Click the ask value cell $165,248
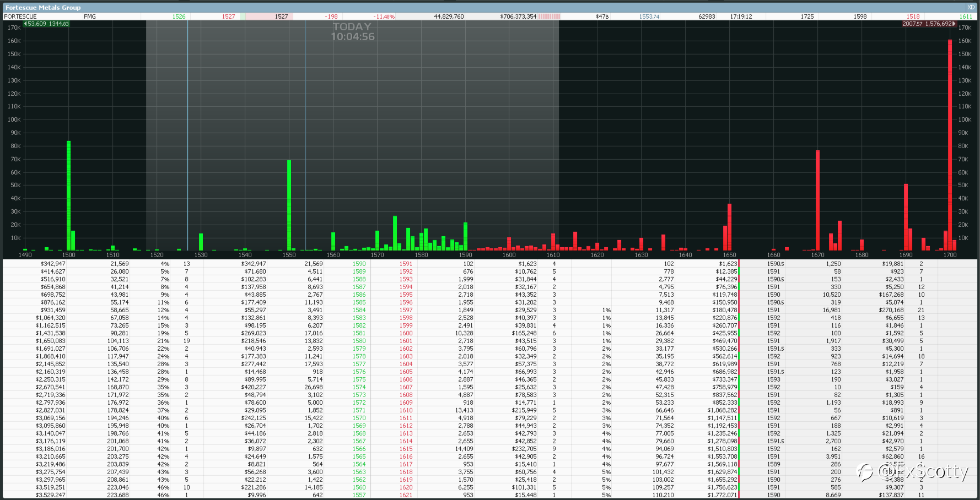Viewport: 980px width, 500px height. [x=524, y=333]
